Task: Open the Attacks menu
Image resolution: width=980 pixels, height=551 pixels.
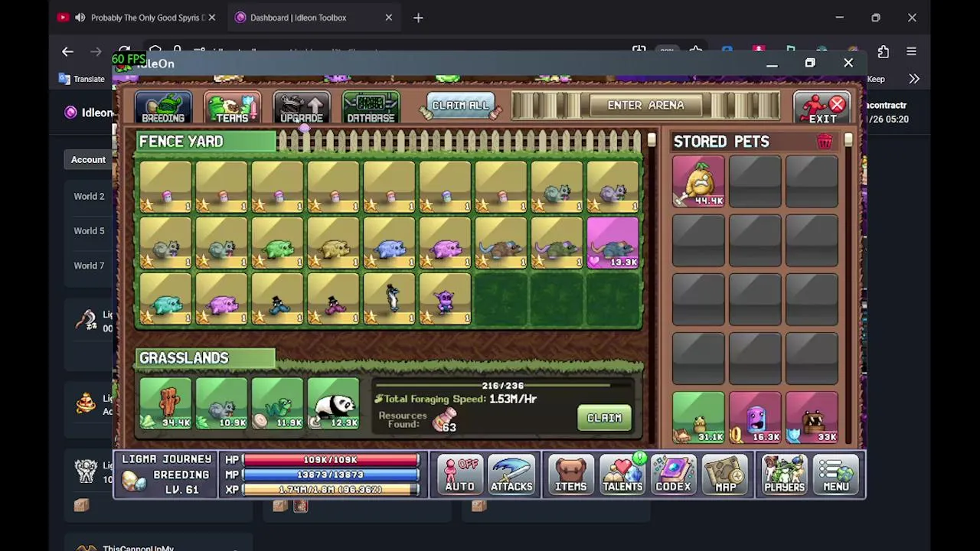Action: (x=511, y=474)
